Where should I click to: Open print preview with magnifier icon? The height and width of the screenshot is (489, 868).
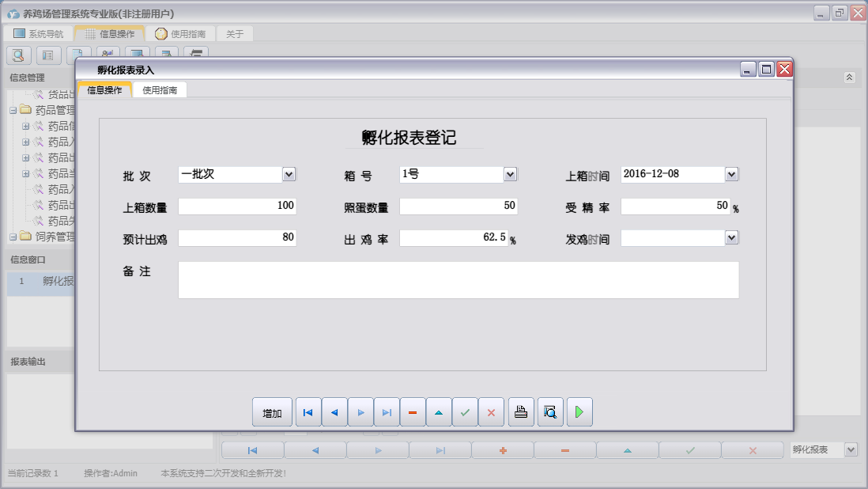click(x=550, y=412)
